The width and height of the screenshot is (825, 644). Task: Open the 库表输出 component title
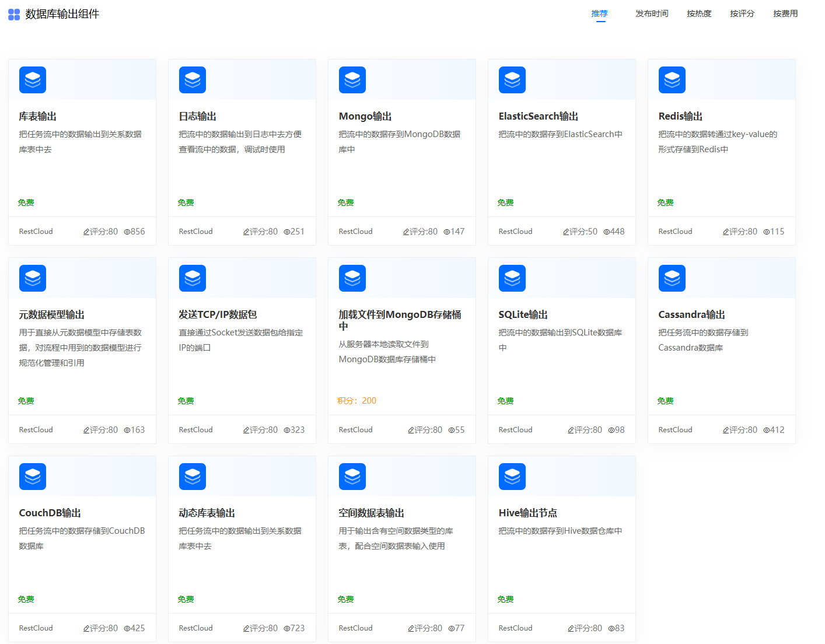[38, 117]
